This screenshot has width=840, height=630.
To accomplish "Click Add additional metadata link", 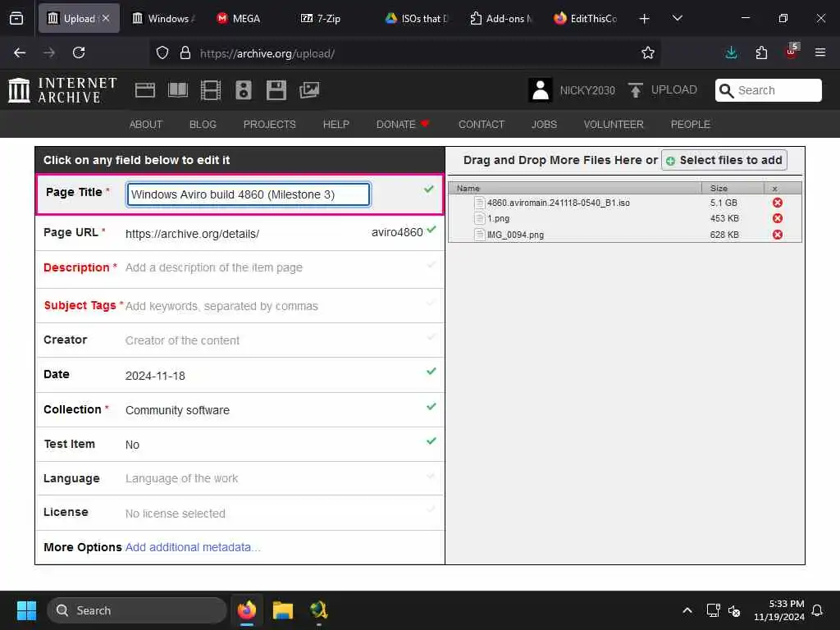I will (x=192, y=547).
